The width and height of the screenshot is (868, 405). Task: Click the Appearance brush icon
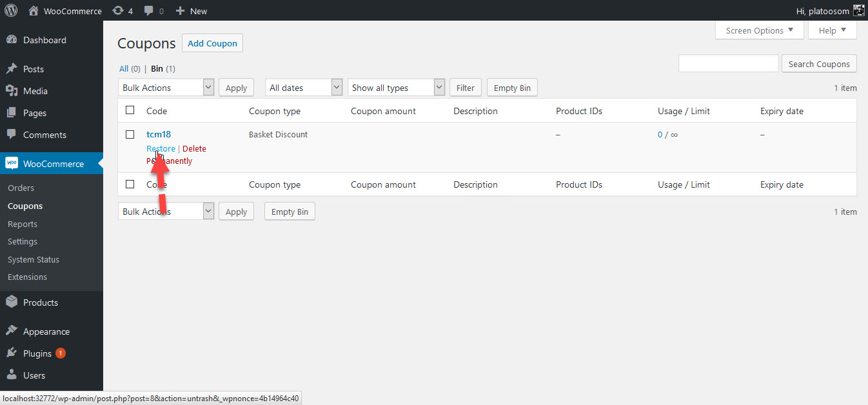click(x=12, y=331)
